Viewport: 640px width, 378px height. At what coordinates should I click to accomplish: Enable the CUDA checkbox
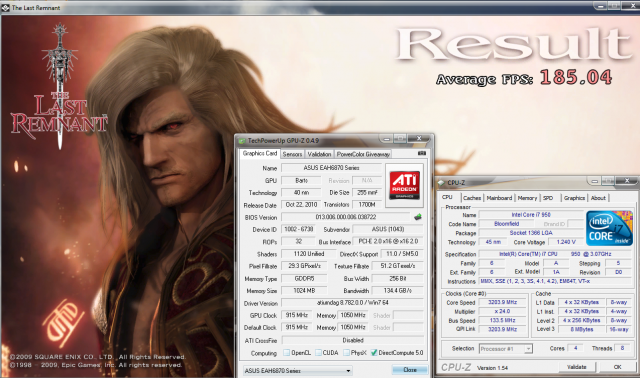pos(318,352)
